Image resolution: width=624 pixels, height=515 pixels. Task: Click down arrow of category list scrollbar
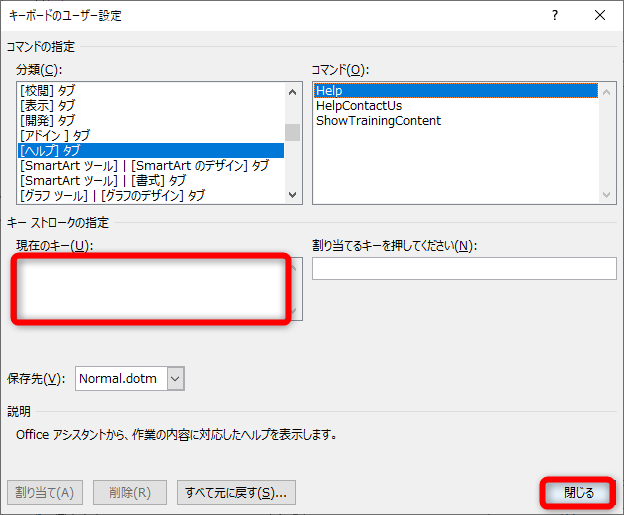[x=292, y=195]
